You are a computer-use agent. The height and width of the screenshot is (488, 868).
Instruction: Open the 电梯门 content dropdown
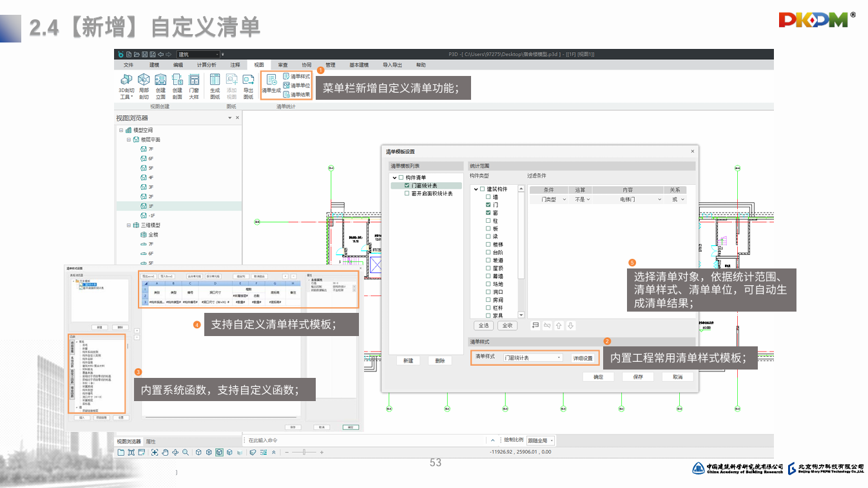tap(628, 200)
